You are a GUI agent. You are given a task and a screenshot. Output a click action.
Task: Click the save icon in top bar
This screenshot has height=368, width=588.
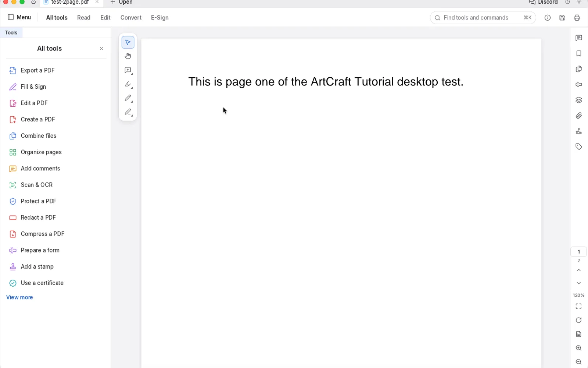coord(562,18)
